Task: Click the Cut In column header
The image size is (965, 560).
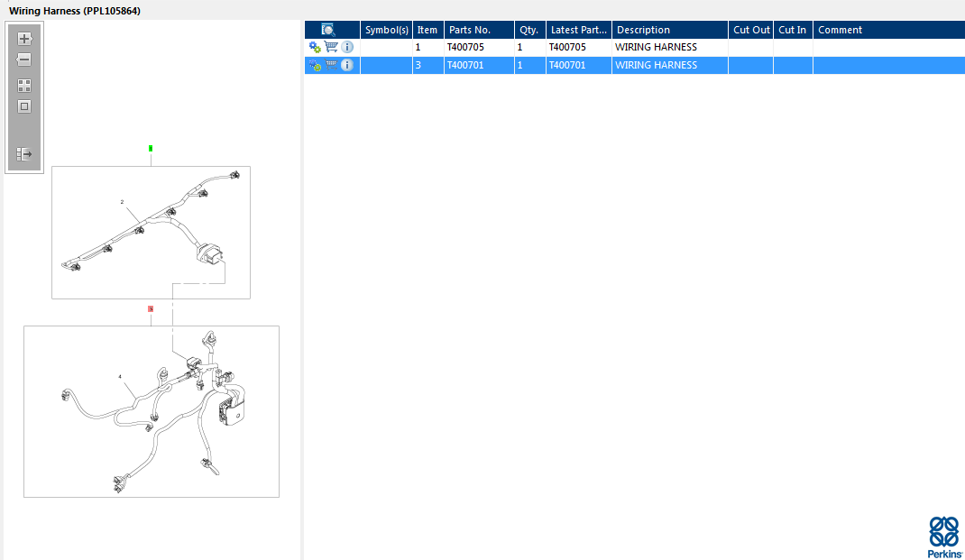Action: point(793,30)
